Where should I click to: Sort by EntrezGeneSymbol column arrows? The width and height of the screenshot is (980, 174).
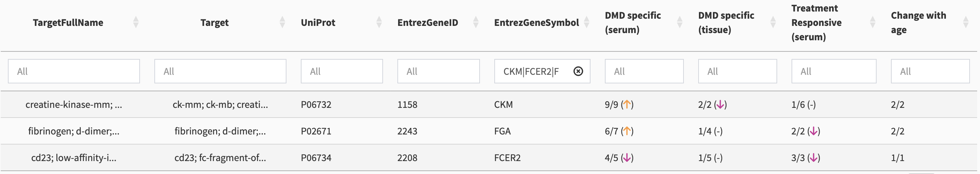[x=587, y=22]
